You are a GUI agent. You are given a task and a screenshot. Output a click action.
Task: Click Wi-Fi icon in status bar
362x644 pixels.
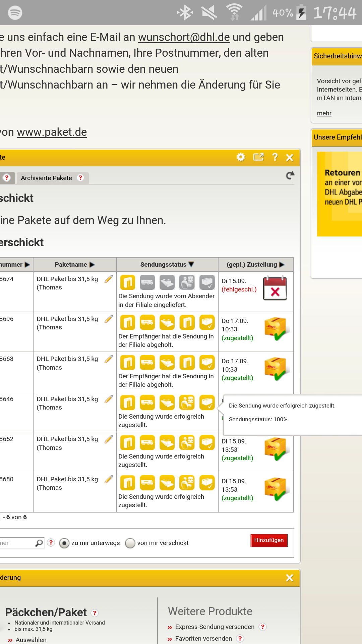click(x=234, y=13)
